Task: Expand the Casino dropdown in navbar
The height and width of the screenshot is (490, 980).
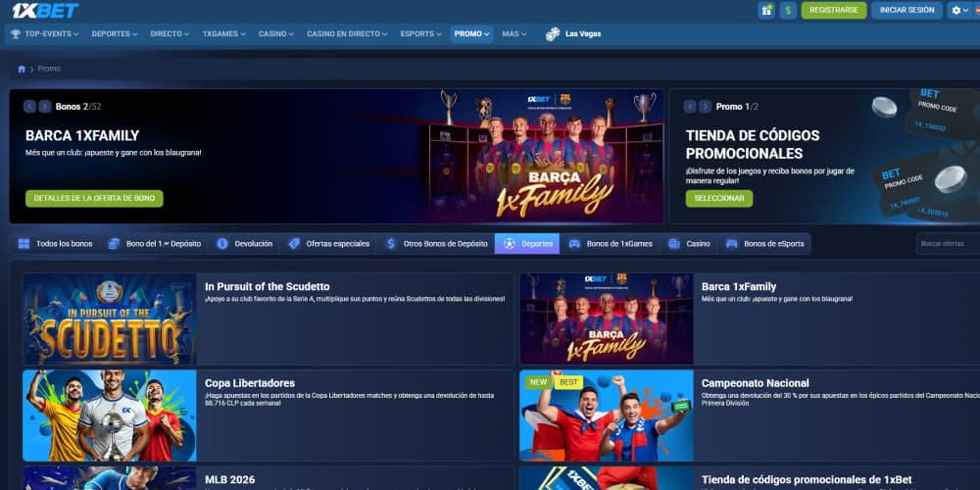Action: click(275, 33)
